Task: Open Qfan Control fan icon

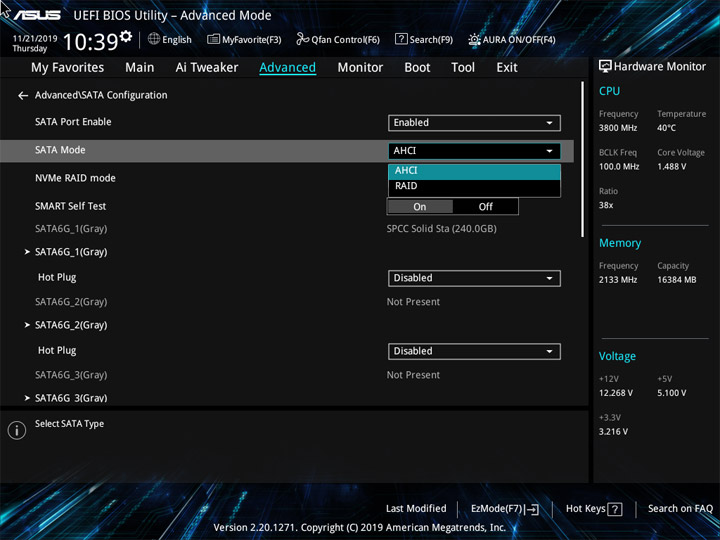Action: [x=302, y=39]
